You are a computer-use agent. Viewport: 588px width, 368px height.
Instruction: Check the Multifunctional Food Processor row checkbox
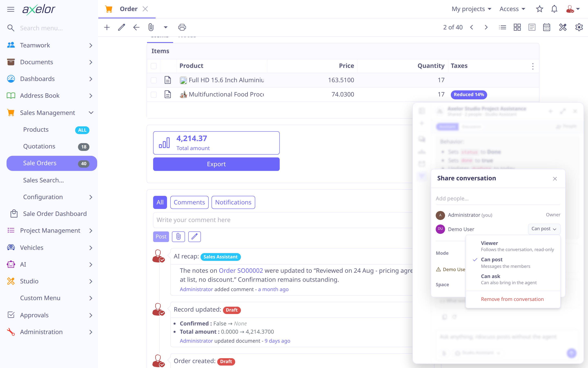[154, 94]
